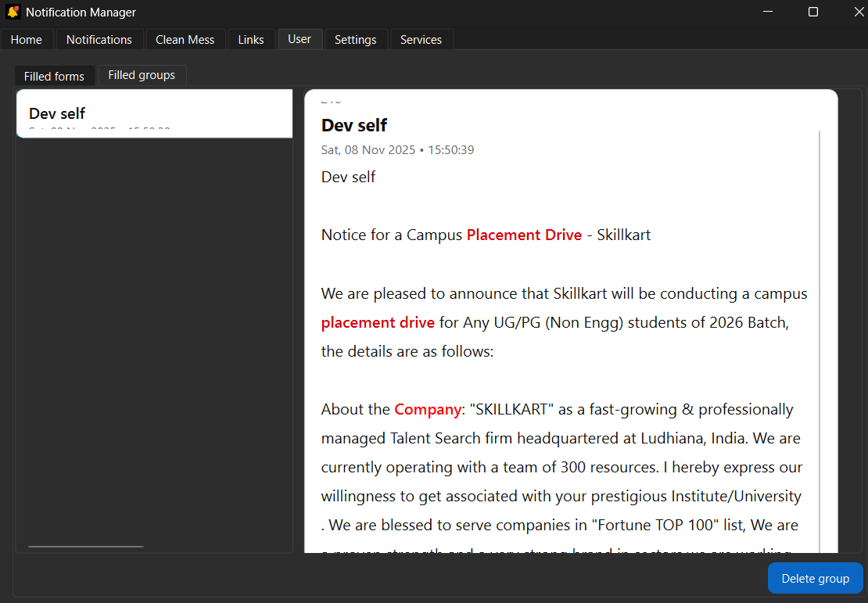Click the text 'Fortune TOP 100'

[655, 525]
